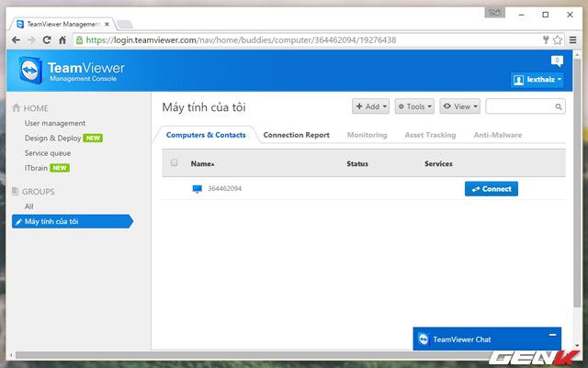Viewport: 588px width, 368px height.
Task: Click the TeamViewer Chat logo icon
Action: point(422,339)
